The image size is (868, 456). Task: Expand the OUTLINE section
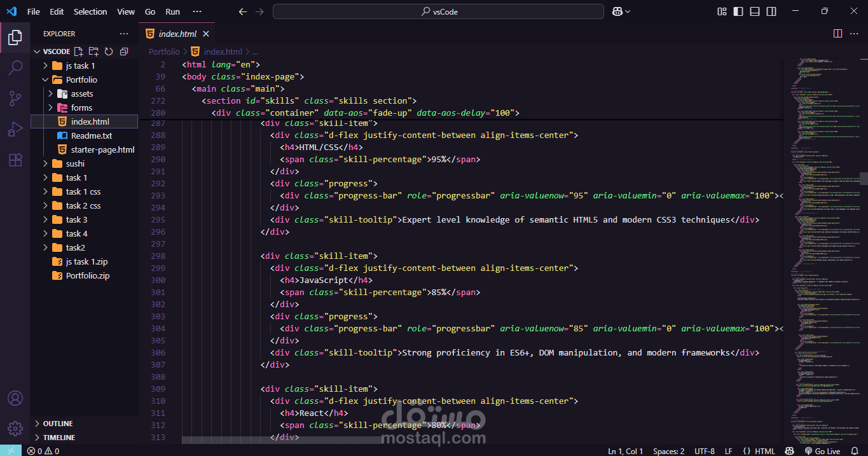pos(84,424)
